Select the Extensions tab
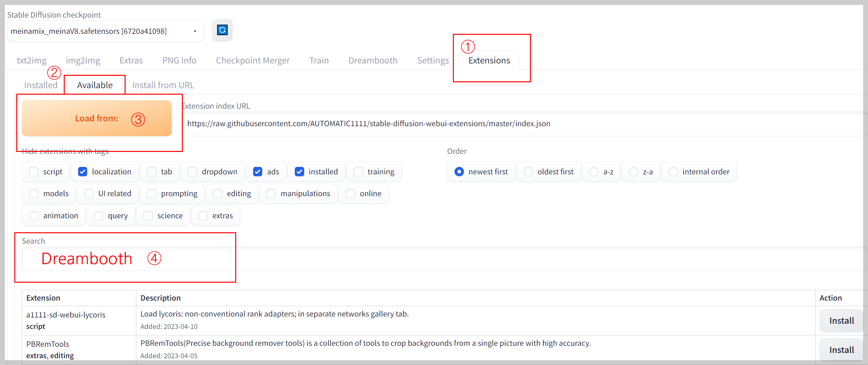 click(489, 60)
